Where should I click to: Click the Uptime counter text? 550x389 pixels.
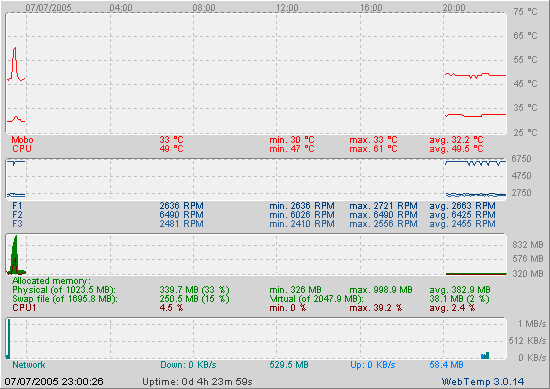coord(197,382)
